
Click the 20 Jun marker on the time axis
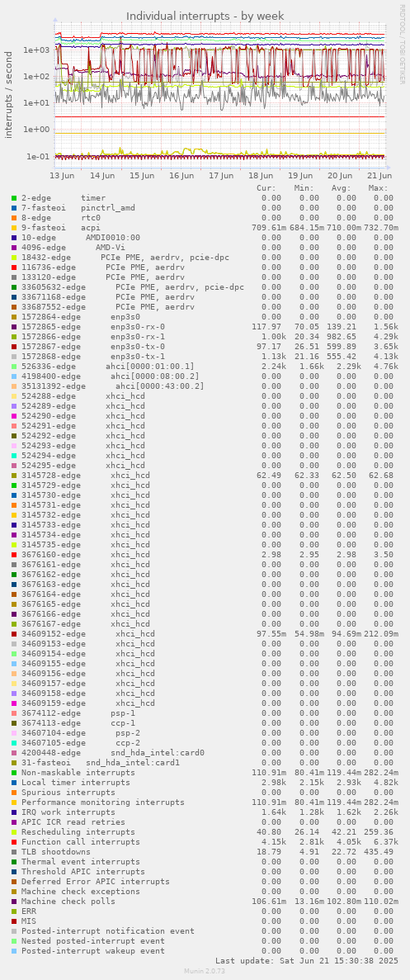[x=340, y=176]
